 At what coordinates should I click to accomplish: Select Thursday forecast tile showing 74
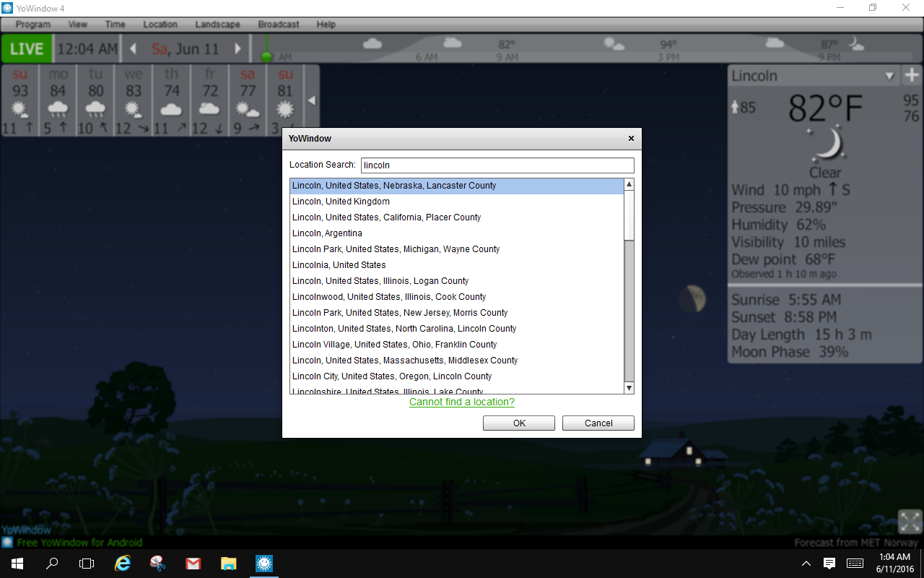[171, 100]
